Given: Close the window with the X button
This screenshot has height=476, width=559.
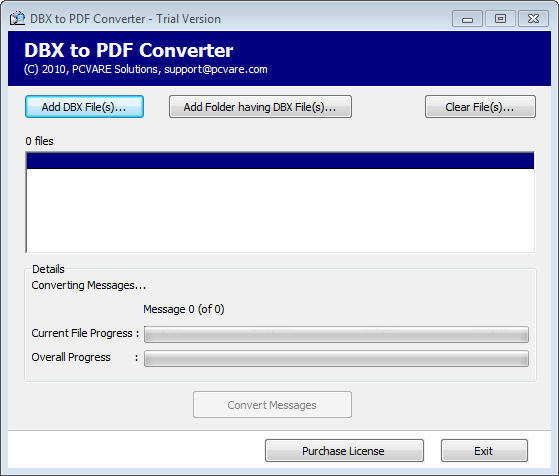Looking at the screenshot, I should point(533,19).
